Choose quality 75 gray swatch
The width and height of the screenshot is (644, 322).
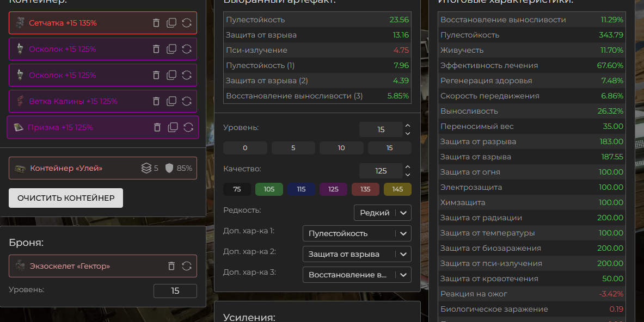coord(237,189)
